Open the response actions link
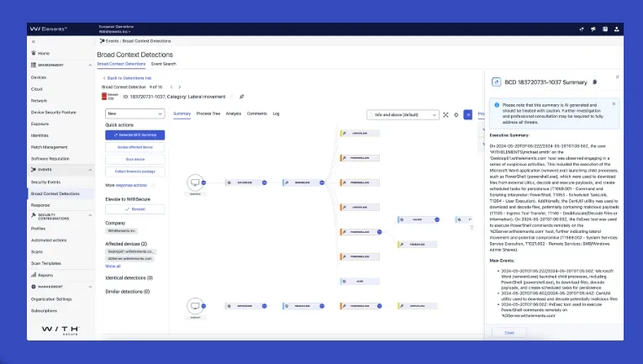 pyautogui.click(x=131, y=185)
